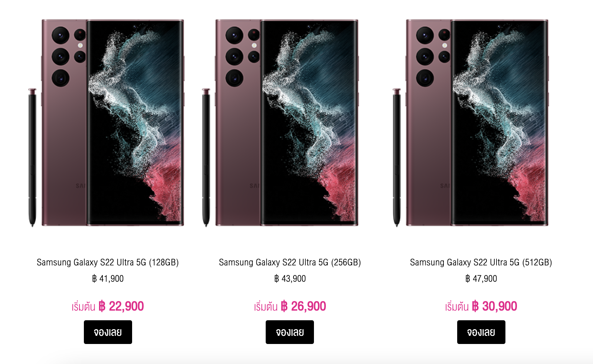Select the pink ฿ 30,900 starting price
This screenshot has width=593, height=364.
pyautogui.click(x=494, y=306)
